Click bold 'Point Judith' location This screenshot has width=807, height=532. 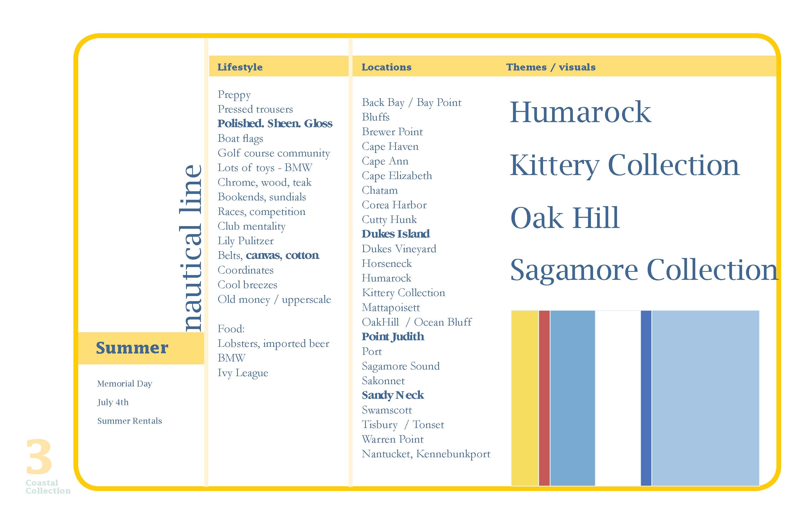pos(393,337)
